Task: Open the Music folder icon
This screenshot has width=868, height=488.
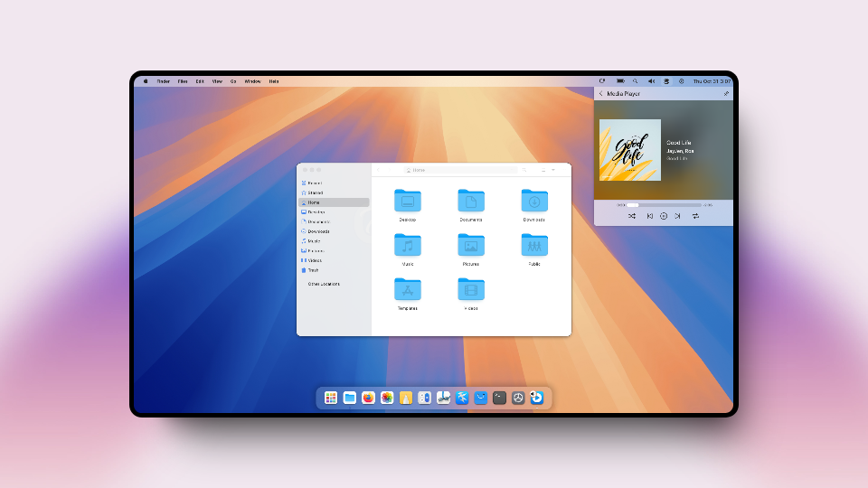Action: coord(408,245)
